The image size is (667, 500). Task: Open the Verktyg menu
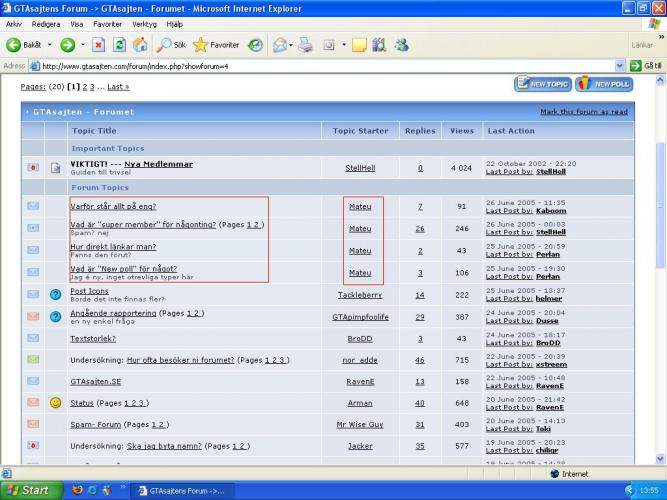click(144, 23)
